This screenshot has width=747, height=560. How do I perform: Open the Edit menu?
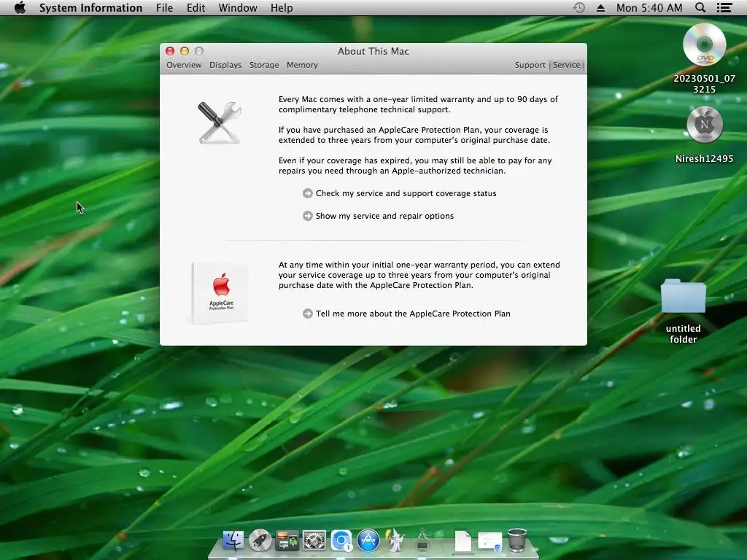click(196, 7)
